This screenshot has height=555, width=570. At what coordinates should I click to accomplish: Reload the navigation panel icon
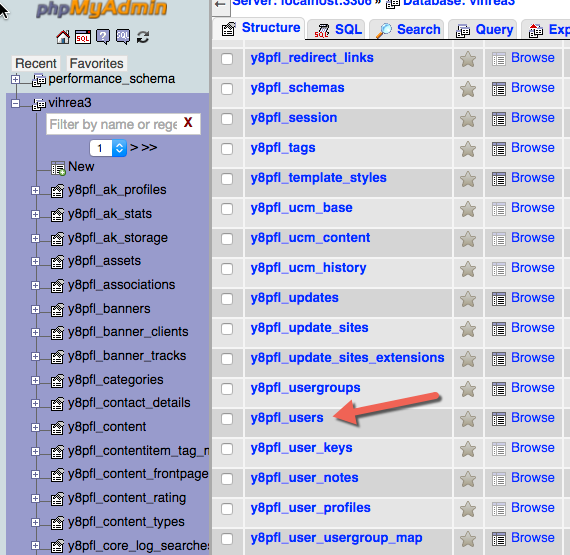142,37
